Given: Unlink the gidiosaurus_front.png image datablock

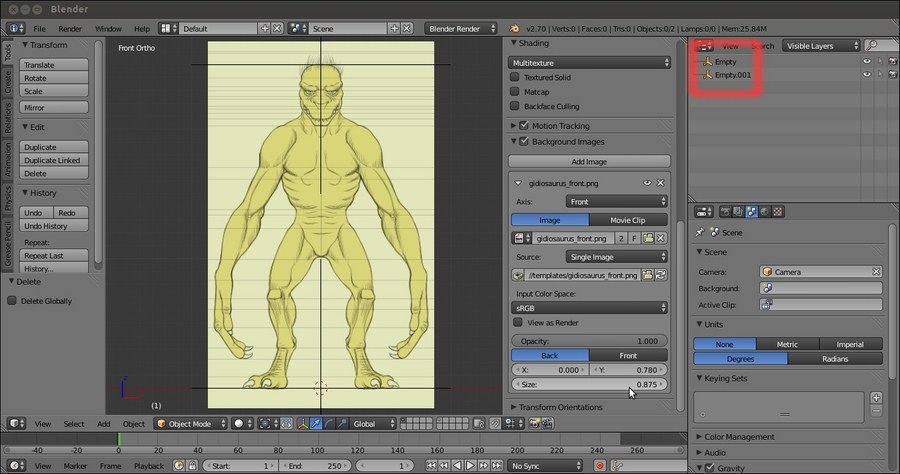Looking at the screenshot, I should 661,238.
